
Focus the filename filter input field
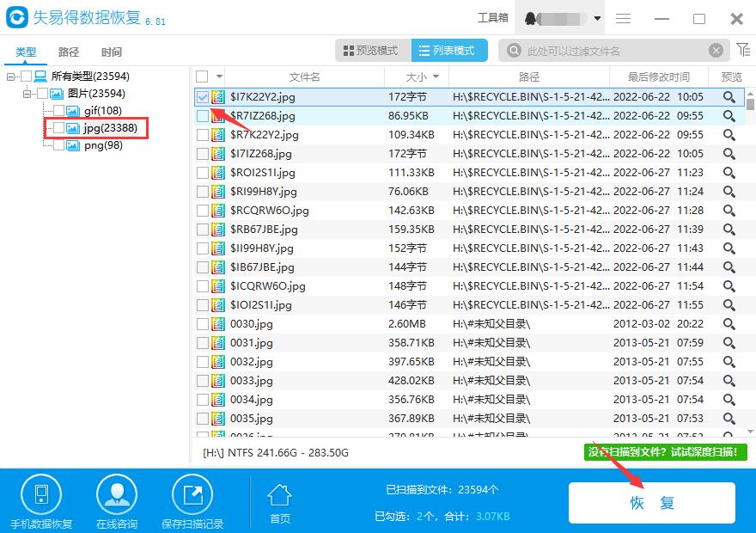click(614, 51)
